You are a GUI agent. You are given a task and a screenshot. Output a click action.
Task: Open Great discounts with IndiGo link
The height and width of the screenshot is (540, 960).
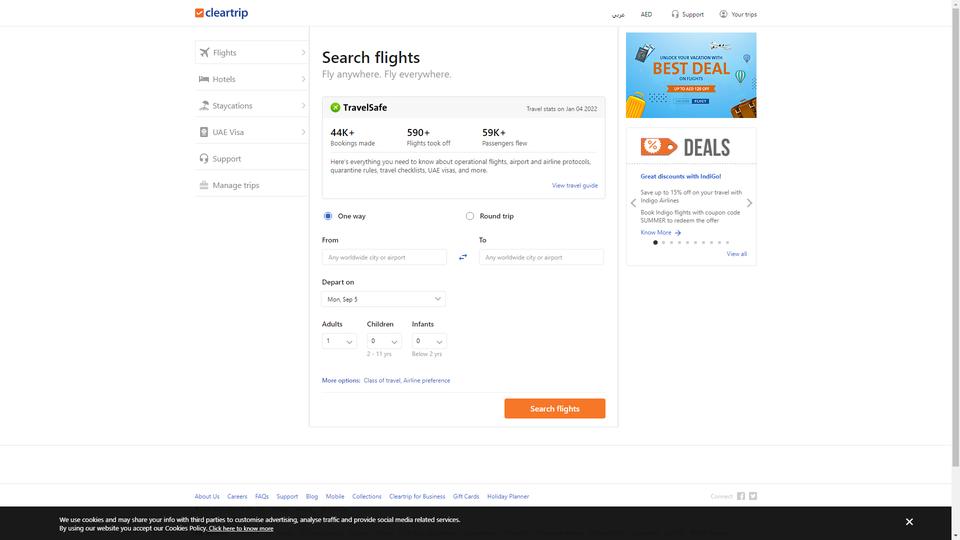pos(680,176)
